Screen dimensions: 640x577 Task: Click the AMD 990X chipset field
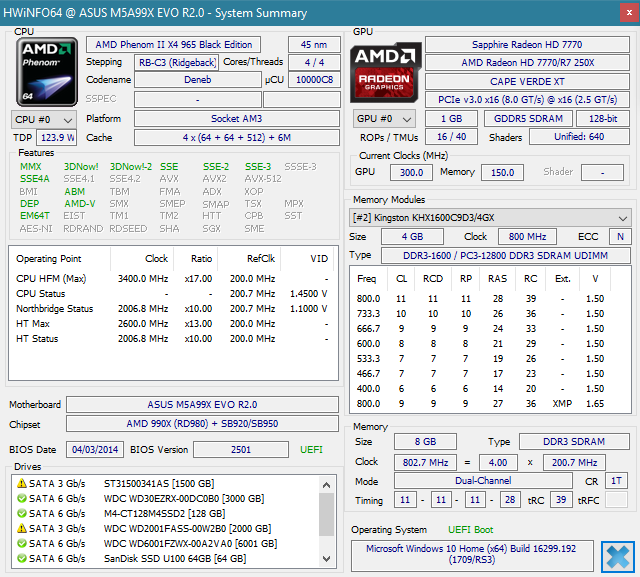pyautogui.click(x=202, y=424)
